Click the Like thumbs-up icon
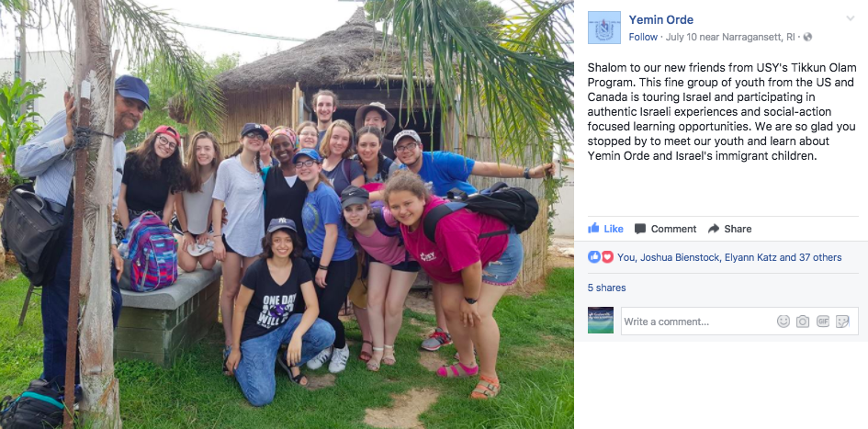The image size is (868, 429). [593, 228]
